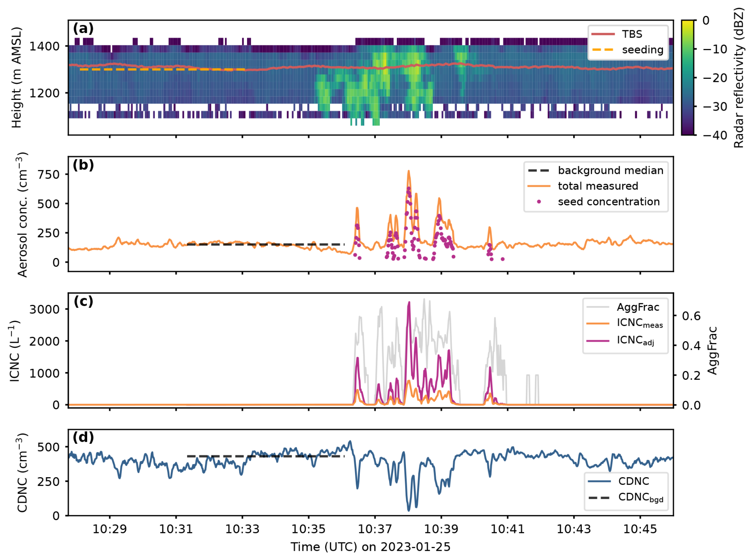753x560 pixels.
Task: Click the blue CDNC legend line sample
Action: point(599,482)
